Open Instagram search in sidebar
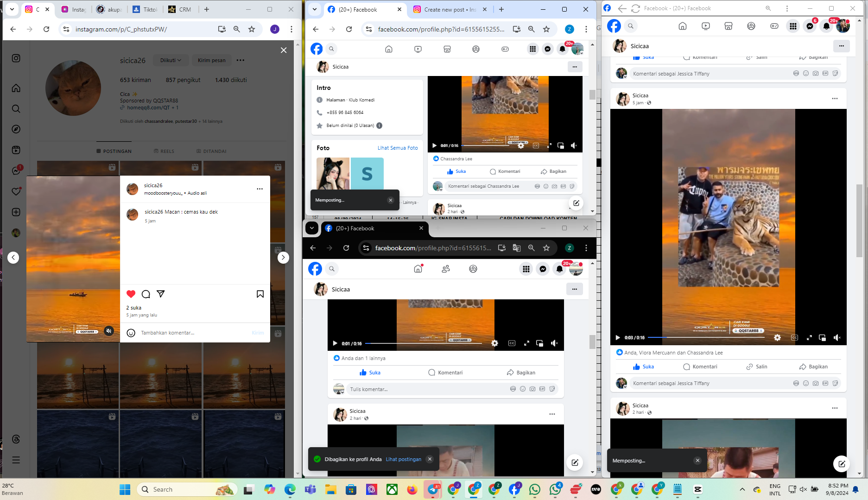The height and width of the screenshot is (500, 868). [16, 109]
